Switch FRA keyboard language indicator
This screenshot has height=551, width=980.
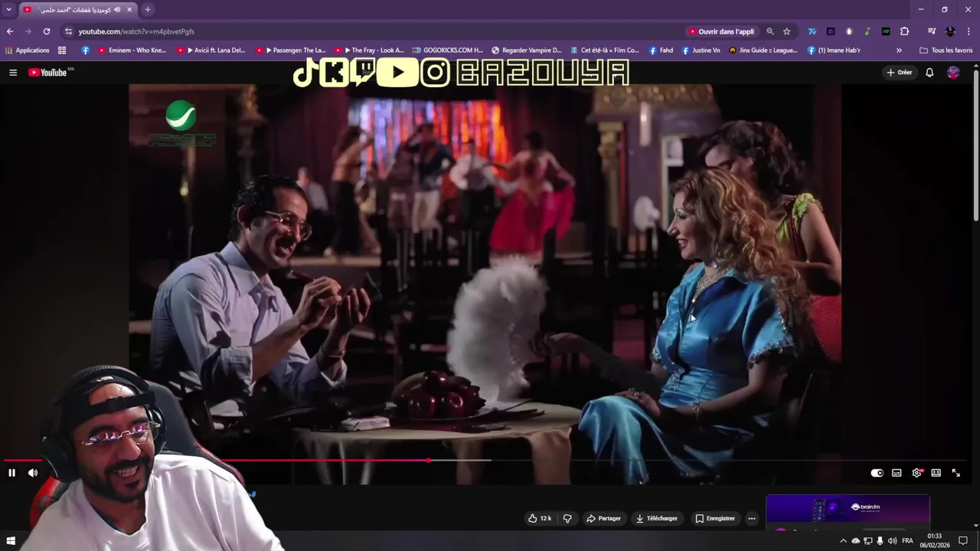tap(907, 541)
